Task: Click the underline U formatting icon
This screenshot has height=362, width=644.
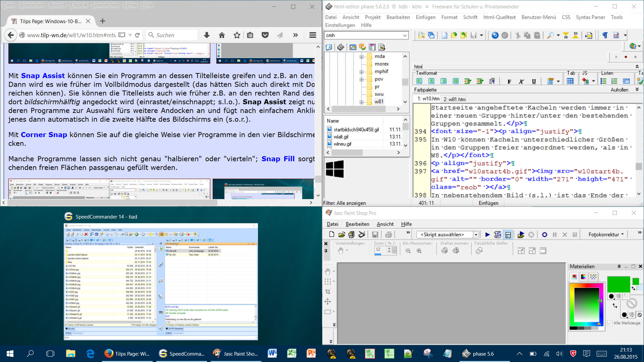Action: point(534,81)
